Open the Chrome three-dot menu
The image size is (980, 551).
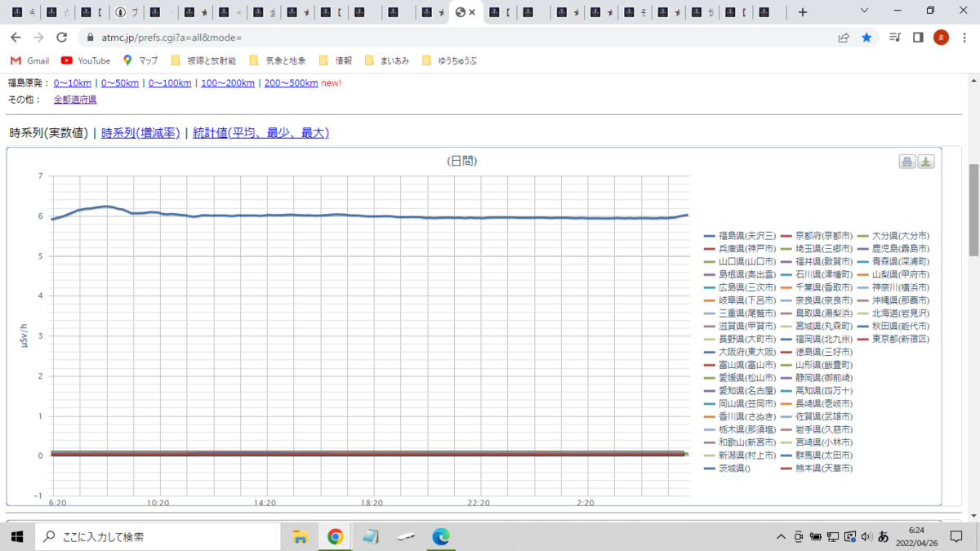964,38
